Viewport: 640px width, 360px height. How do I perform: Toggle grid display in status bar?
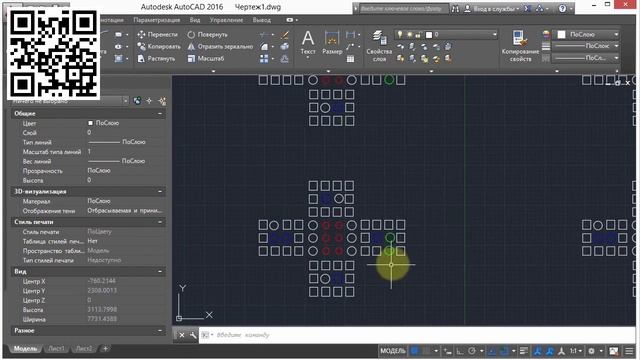415,351
